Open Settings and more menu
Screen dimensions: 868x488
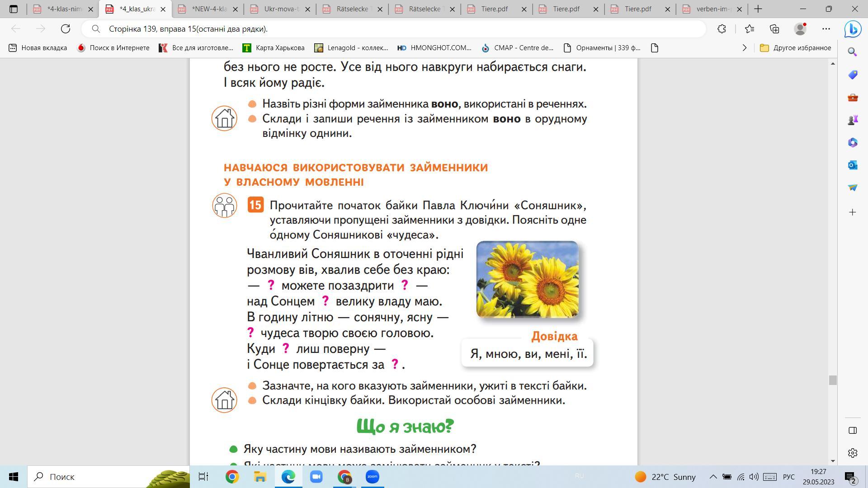826,29
